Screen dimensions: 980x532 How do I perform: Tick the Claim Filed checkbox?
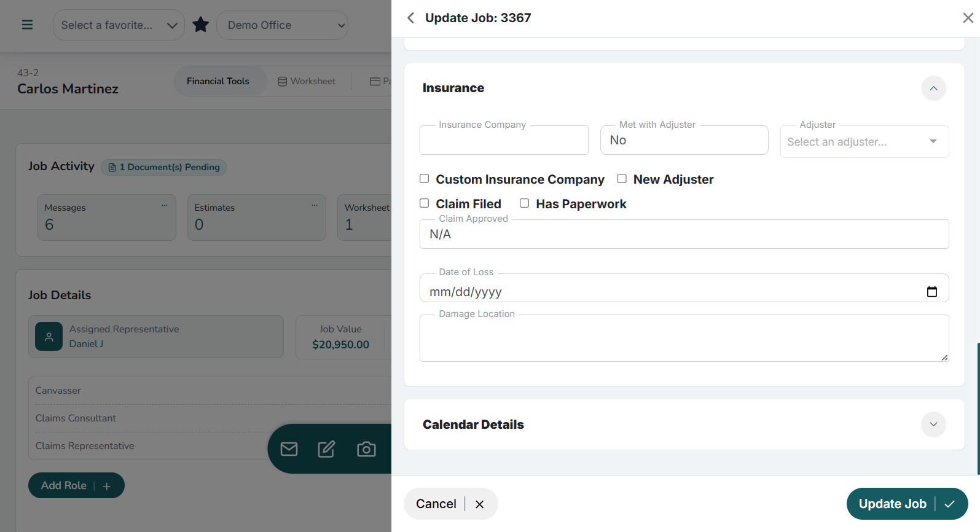425,203
